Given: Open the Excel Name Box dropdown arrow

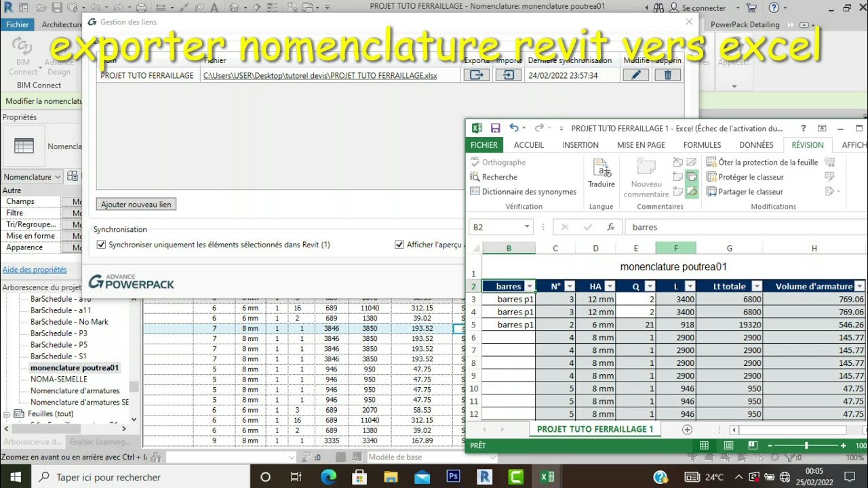Looking at the screenshot, I should pos(527,227).
